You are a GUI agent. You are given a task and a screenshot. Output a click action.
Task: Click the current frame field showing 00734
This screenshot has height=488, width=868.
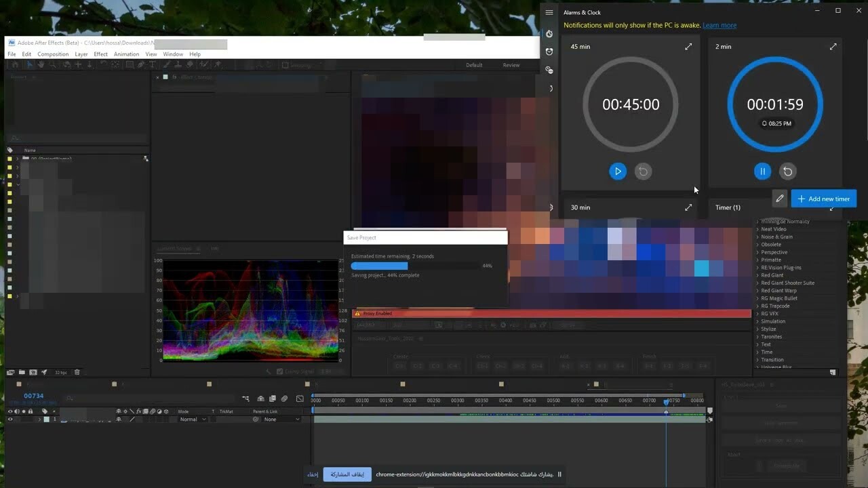coord(33,395)
